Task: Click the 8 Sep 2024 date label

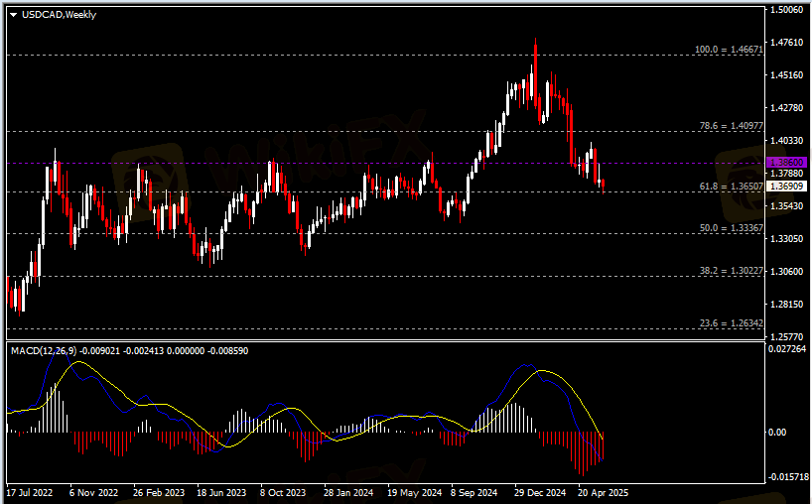Action: coord(474,493)
